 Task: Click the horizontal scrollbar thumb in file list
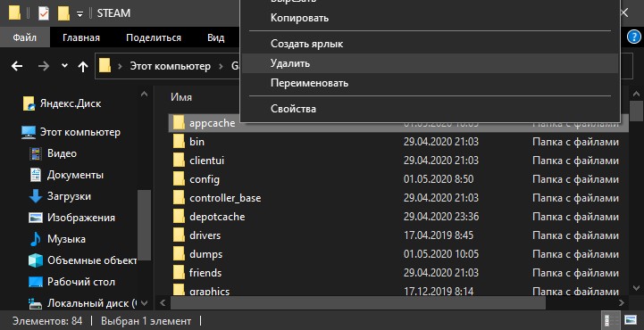(x=358, y=303)
